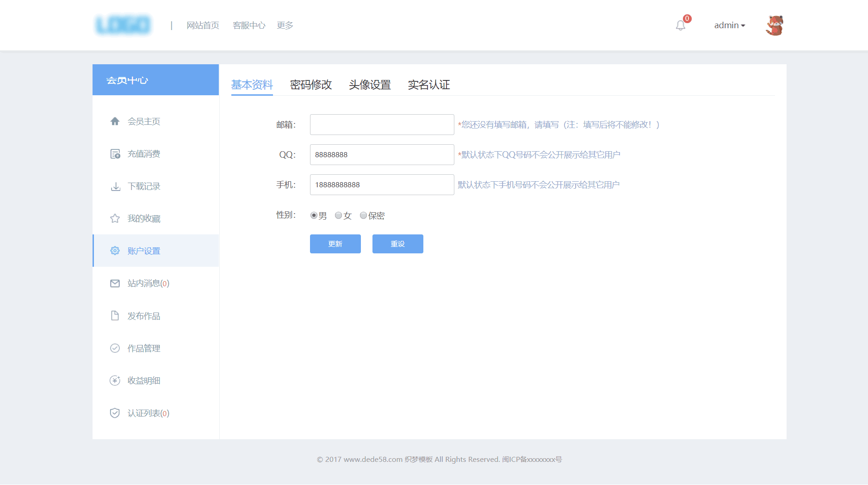The width and height of the screenshot is (868, 485).
Task: Click the red panda avatar picture
Action: tap(775, 25)
